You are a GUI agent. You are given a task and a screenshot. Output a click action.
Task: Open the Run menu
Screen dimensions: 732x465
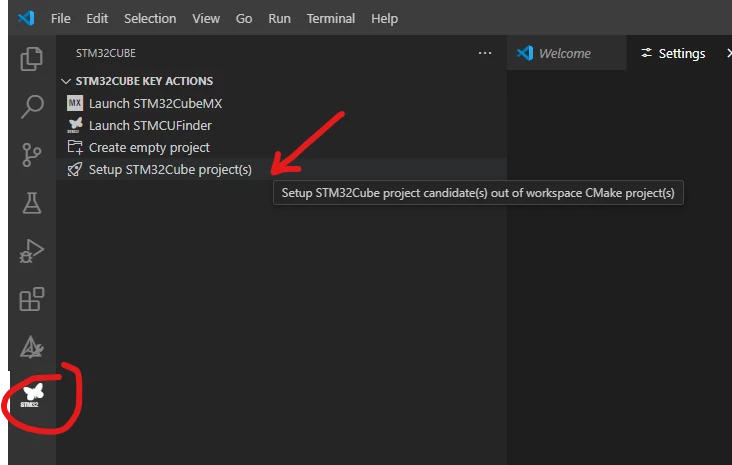coord(279,18)
